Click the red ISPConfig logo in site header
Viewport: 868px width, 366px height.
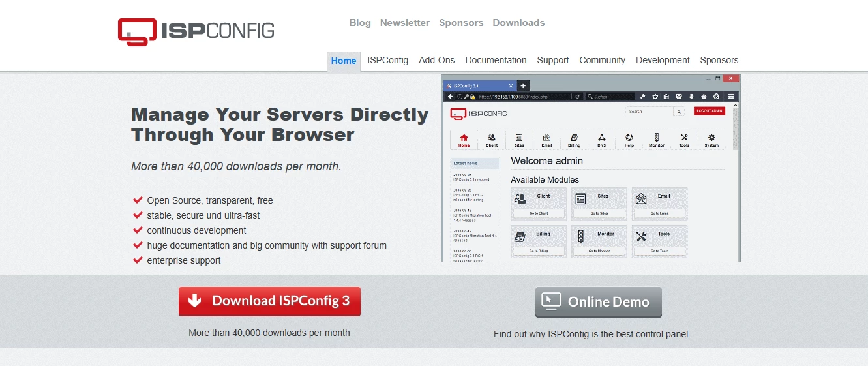pyautogui.click(x=196, y=31)
